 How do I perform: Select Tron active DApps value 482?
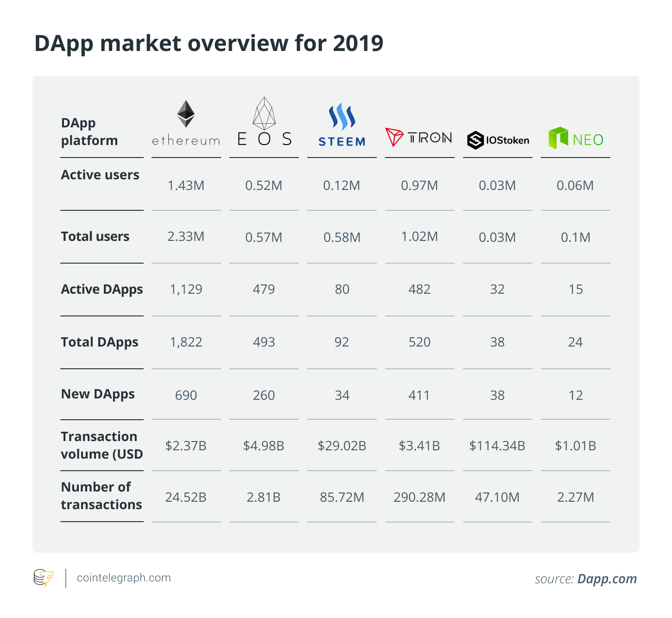tap(419, 289)
